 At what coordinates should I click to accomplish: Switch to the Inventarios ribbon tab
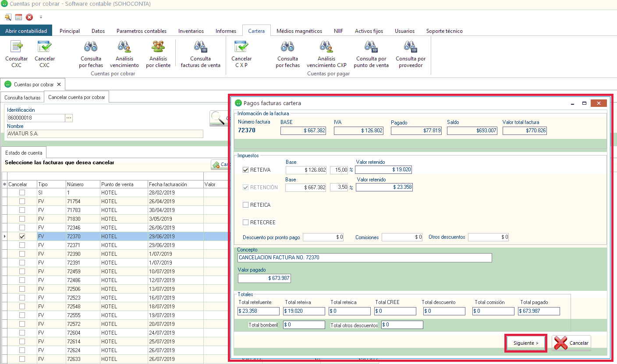(x=191, y=31)
